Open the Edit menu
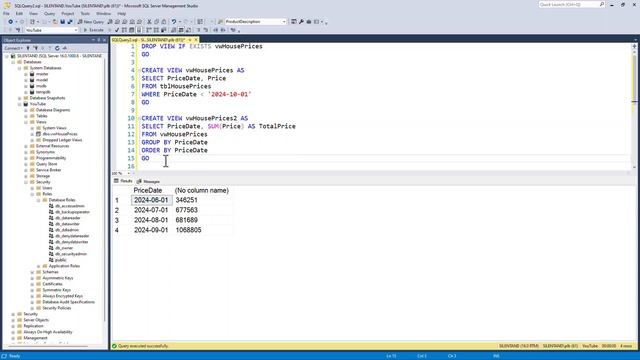640x360 pixels. [x=19, y=13]
